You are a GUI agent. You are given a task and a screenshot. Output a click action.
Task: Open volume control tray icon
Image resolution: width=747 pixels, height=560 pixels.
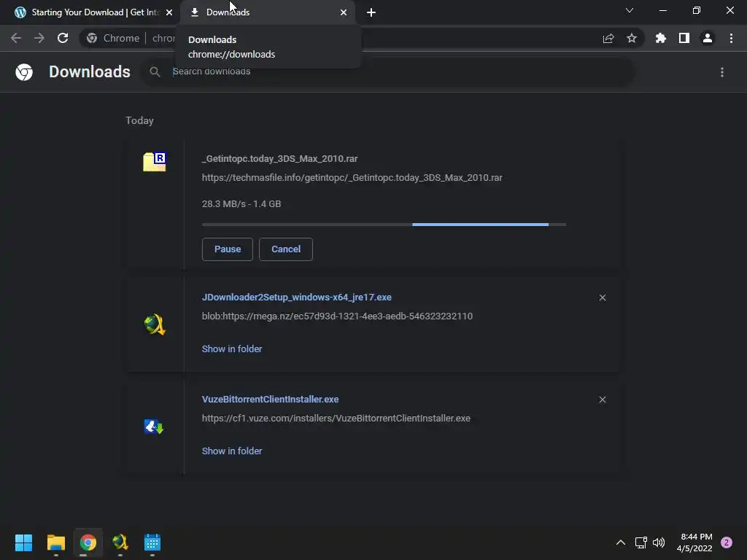659,542
